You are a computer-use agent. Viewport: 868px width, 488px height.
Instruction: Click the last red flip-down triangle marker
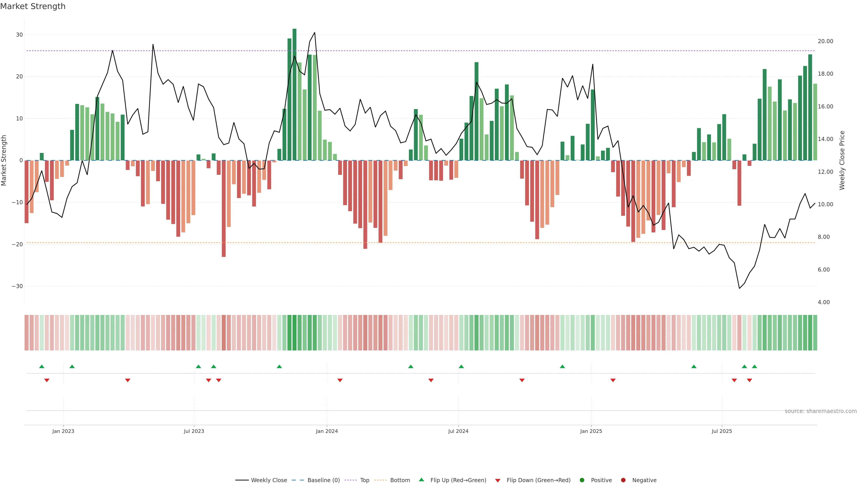click(x=749, y=380)
